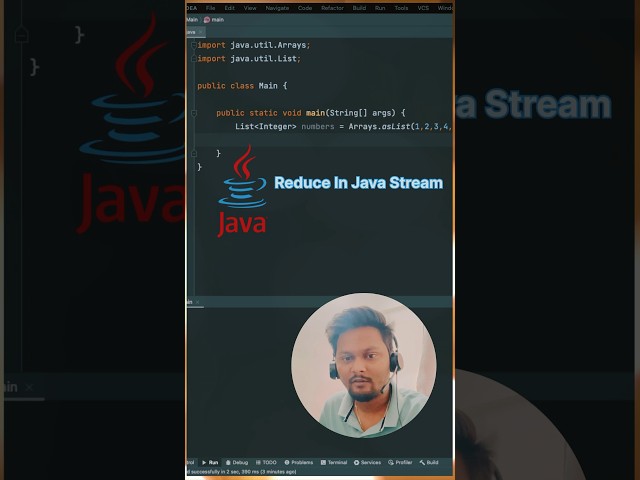Open the Profiler tool window
640x480 pixels.
[x=400, y=462]
